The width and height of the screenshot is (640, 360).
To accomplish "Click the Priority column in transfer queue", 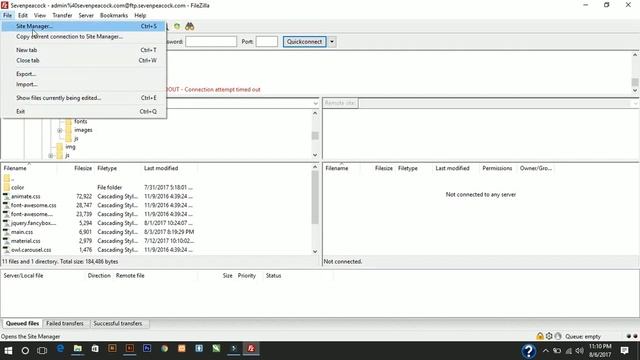I will pos(247,276).
